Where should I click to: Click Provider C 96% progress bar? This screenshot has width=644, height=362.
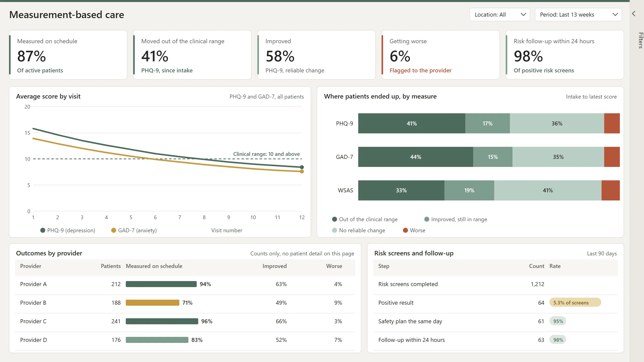pyautogui.click(x=162, y=321)
